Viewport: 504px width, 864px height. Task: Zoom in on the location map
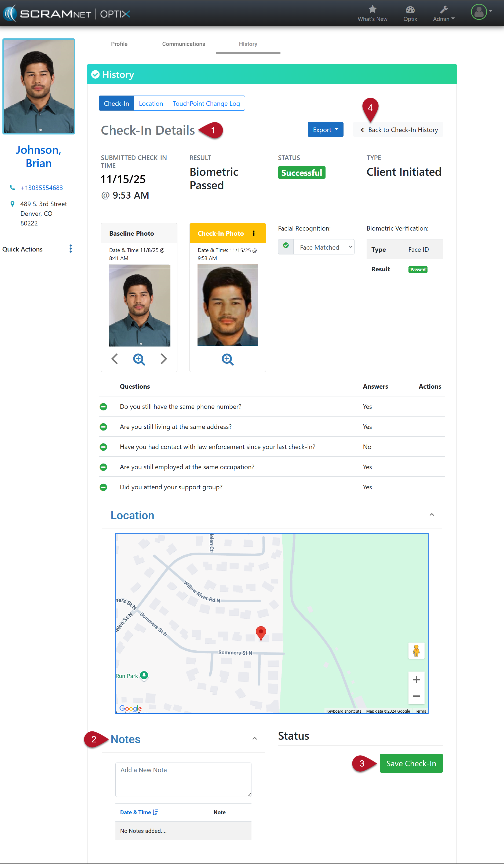(416, 680)
